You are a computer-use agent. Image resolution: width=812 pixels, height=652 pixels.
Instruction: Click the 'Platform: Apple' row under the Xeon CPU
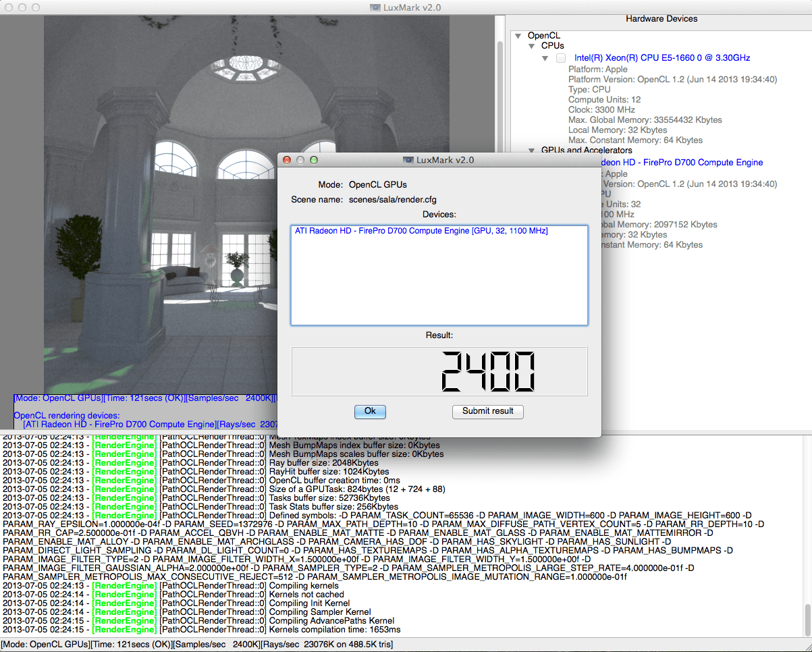click(598, 70)
